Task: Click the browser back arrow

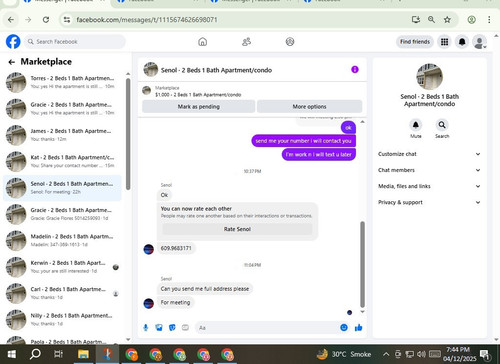Action: tap(11, 20)
